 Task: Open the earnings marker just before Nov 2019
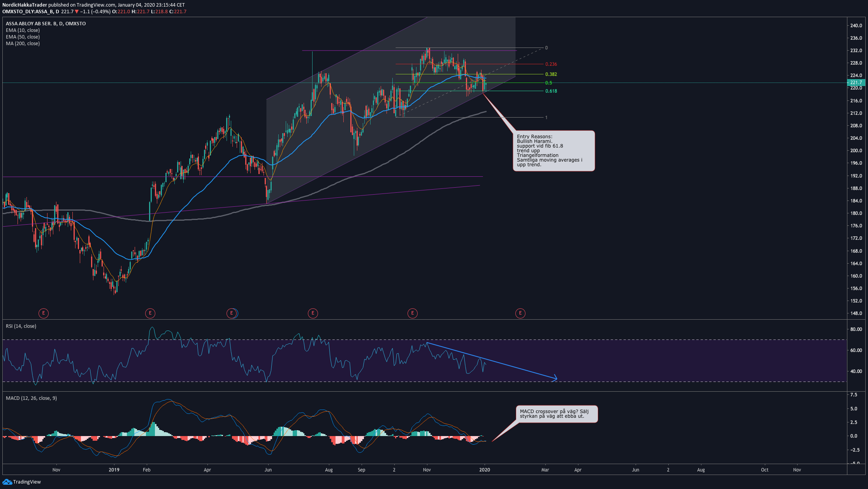point(413,313)
